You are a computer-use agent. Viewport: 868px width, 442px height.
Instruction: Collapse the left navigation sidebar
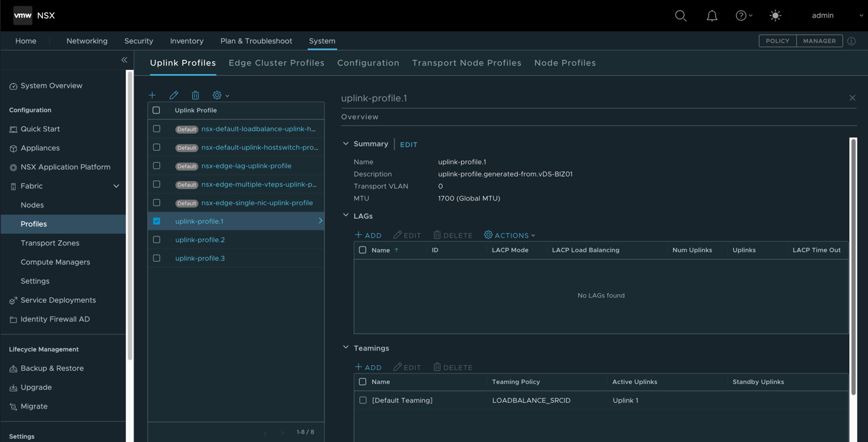pos(124,60)
